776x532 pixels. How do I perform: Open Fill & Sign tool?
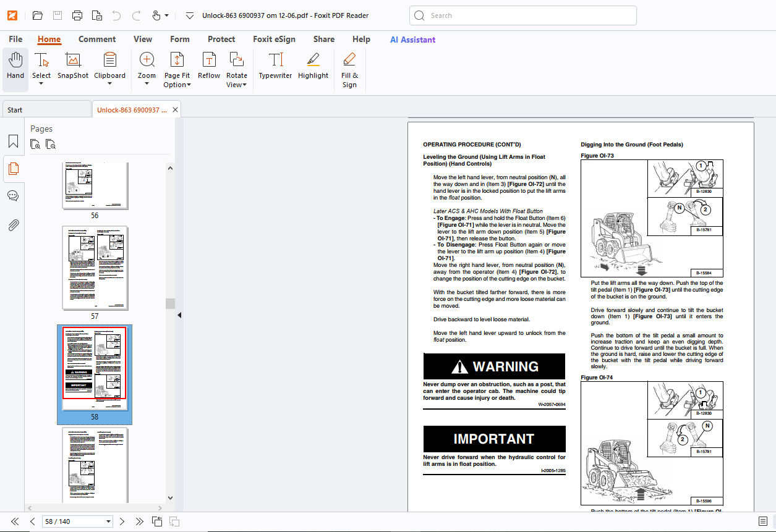click(x=349, y=69)
